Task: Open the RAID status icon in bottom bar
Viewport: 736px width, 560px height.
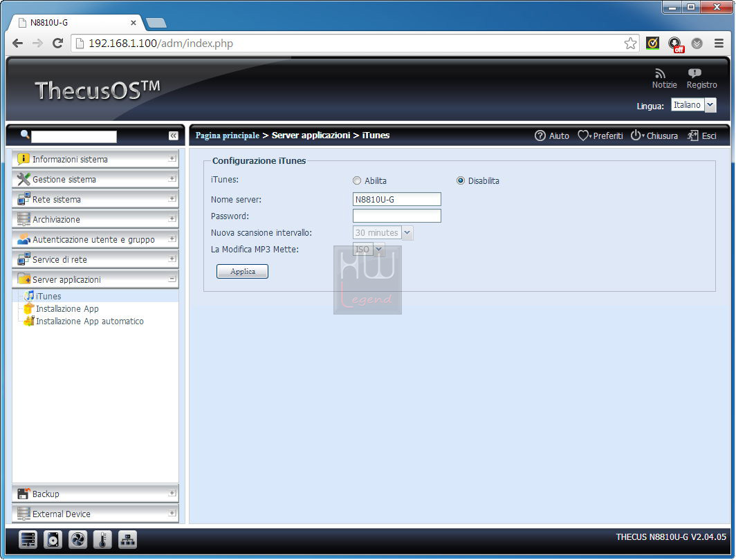Action: coord(28,540)
